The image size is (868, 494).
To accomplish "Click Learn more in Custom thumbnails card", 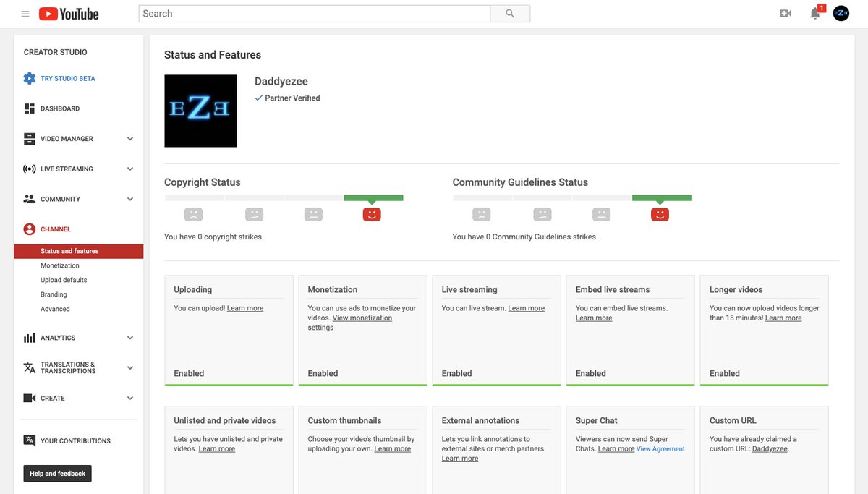I will 393,449.
